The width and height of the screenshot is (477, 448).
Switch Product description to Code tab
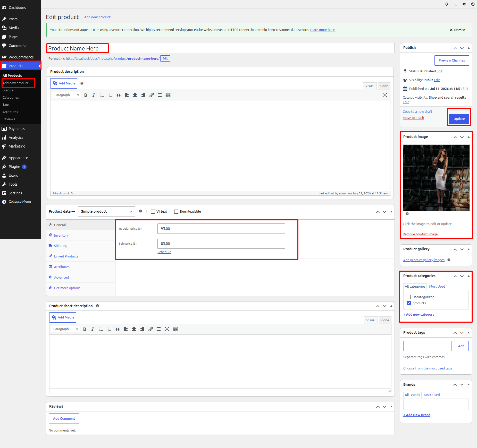tap(384, 86)
